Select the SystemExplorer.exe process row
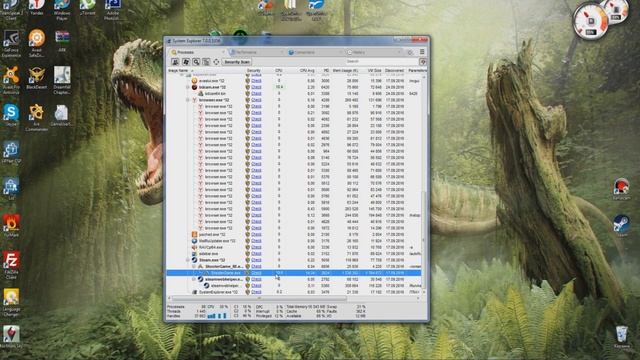640x360 pixels. (x=294, y=292)
